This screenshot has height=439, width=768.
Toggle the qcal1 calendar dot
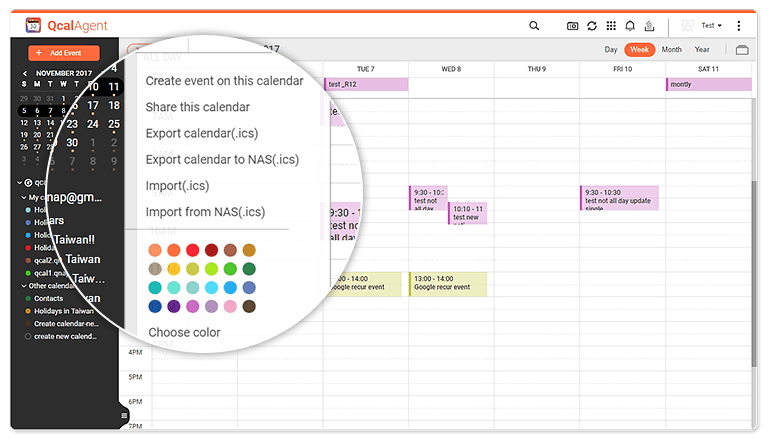pyautogui.click(x=28, y=273)
